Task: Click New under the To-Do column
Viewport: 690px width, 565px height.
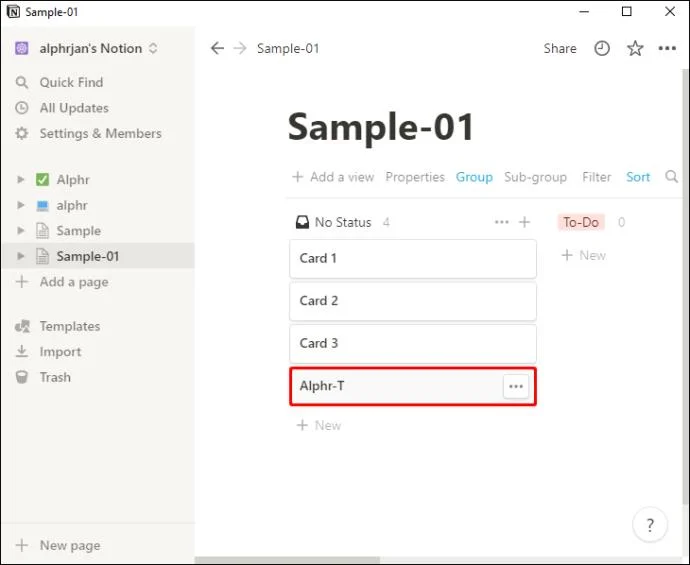Action: 584,255
